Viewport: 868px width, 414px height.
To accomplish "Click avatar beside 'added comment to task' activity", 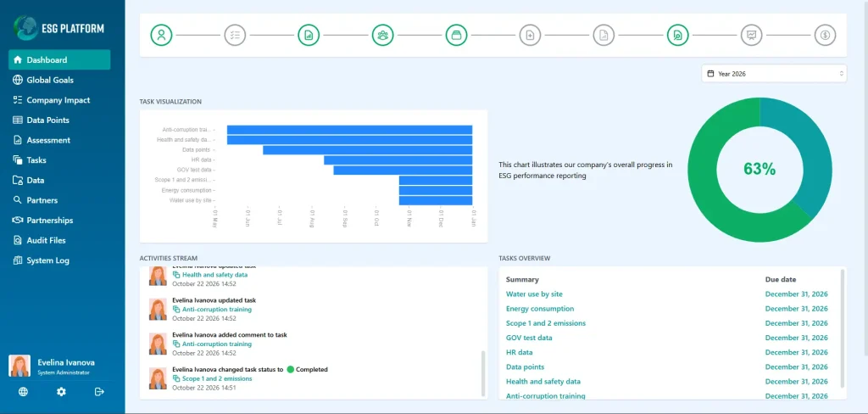I will [158, 344].
